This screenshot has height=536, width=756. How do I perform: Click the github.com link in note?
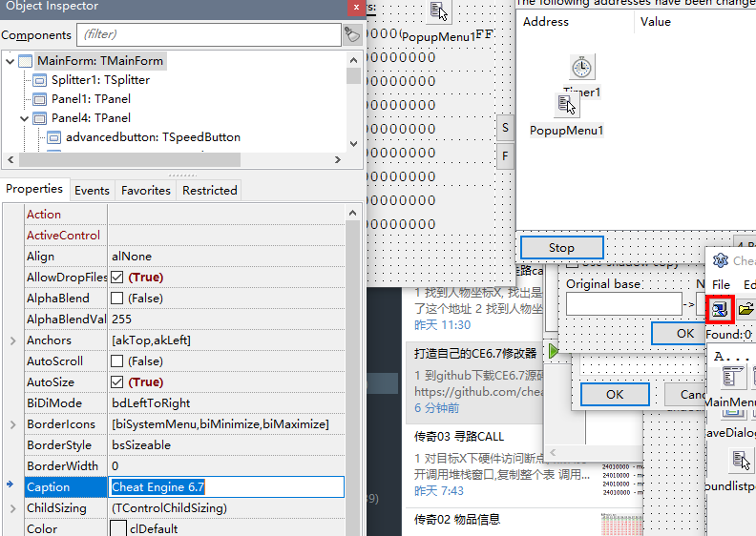pyautogui.click(x=479, y=392)
